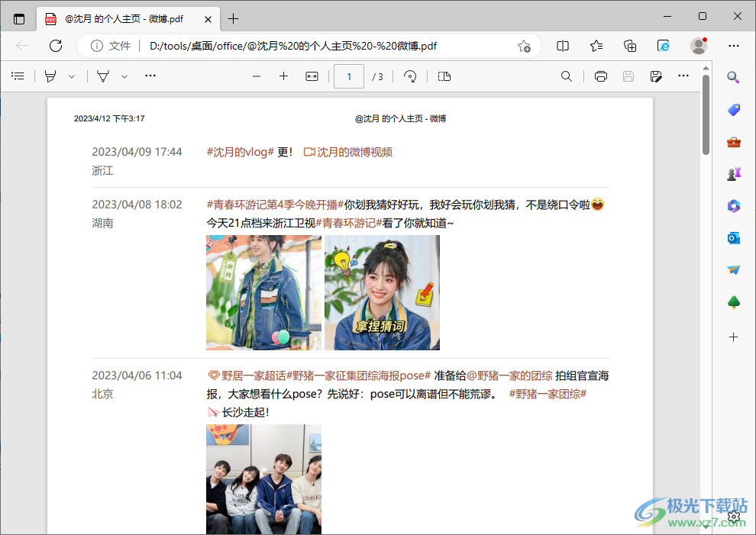Print the PDF document
The width and height of the screenshot is (756, 535).
tap(601, 76)
